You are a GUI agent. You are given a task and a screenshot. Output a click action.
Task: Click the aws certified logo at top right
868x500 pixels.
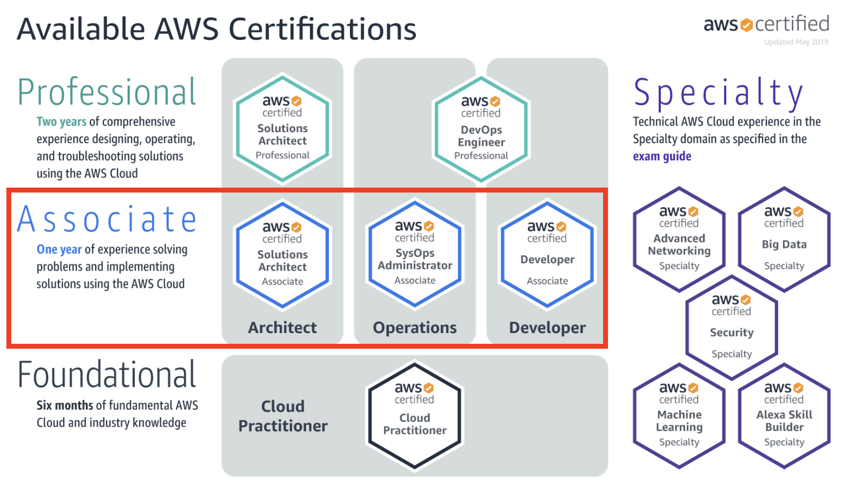coord(766,24)
